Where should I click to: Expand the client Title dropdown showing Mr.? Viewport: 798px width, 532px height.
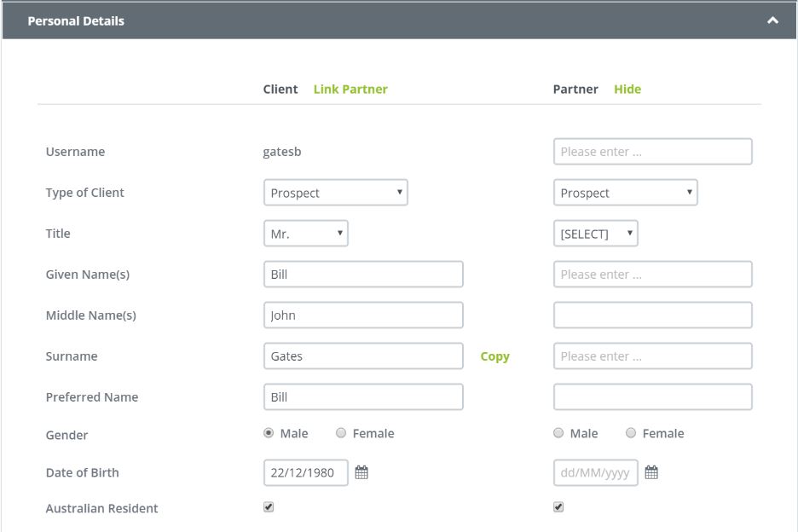[x=306, y=234]
